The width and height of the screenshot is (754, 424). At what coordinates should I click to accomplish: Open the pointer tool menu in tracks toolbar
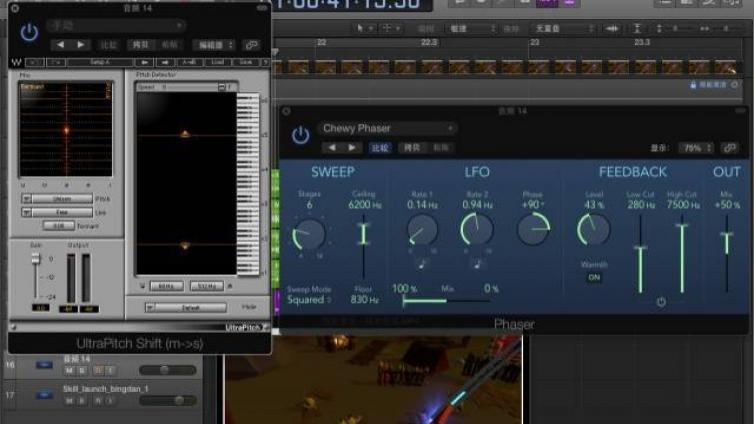(x=364, y=28)
